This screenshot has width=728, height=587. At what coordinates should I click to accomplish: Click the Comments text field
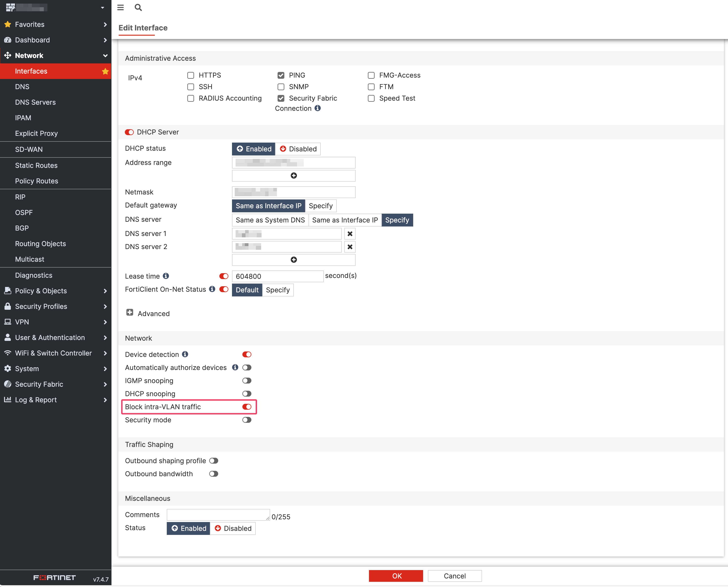[x=218, y=515]
